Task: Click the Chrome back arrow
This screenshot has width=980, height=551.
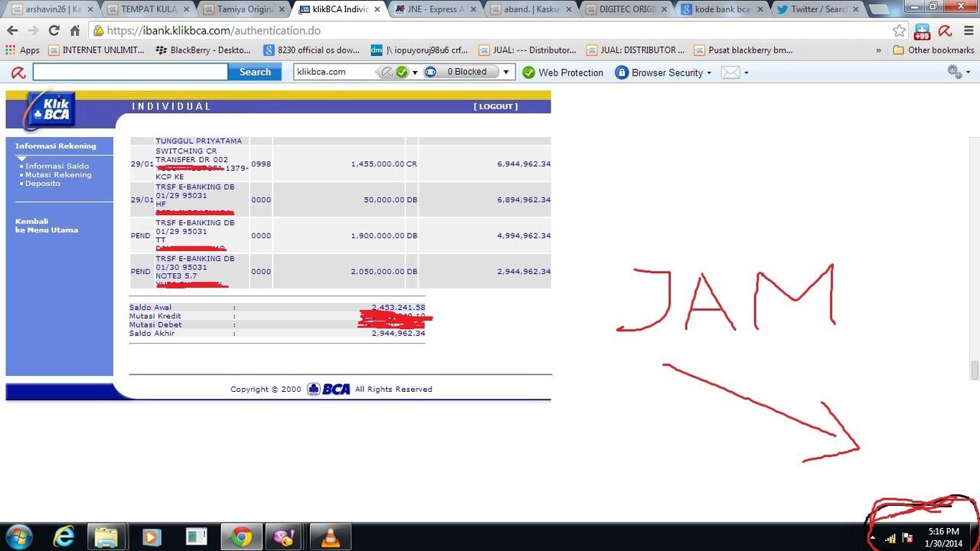Action: click(12, 31)
